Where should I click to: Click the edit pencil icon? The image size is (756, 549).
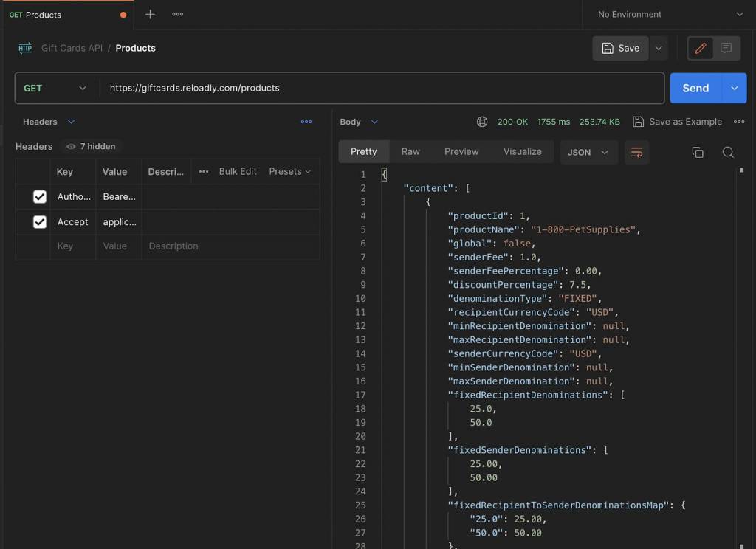coord(701,48)
